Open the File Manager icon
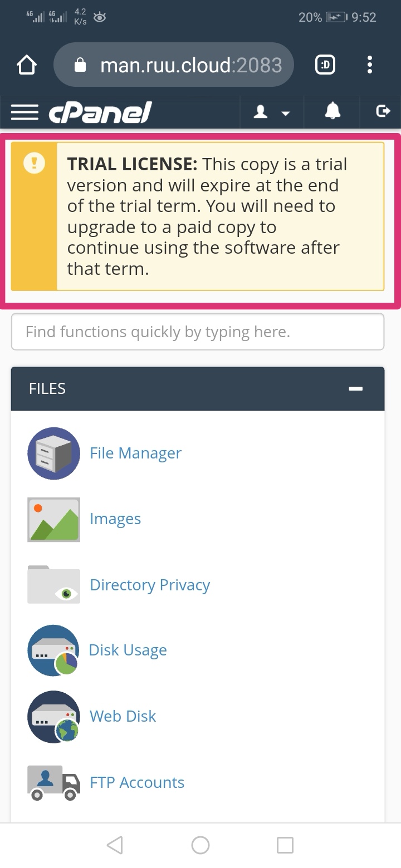 53,453
